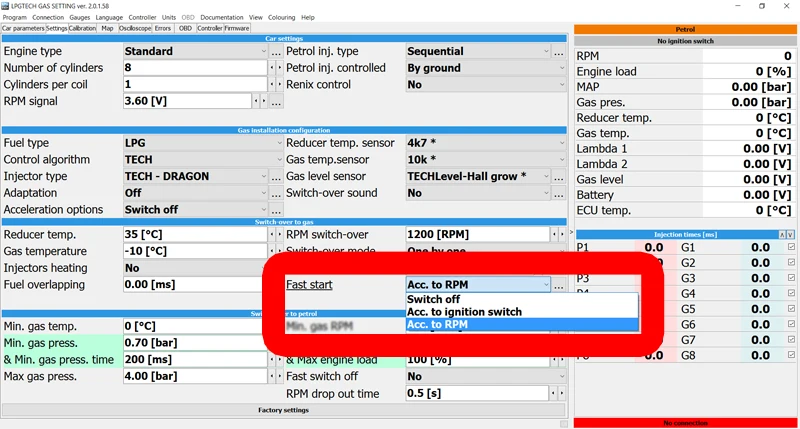Increase RPM signal voltage

pos(264,102)
